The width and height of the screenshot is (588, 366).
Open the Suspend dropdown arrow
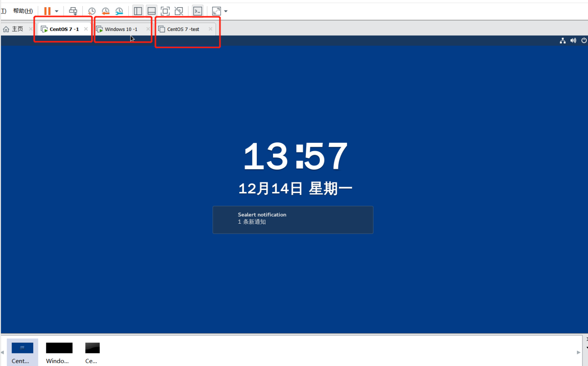point(56,11)
